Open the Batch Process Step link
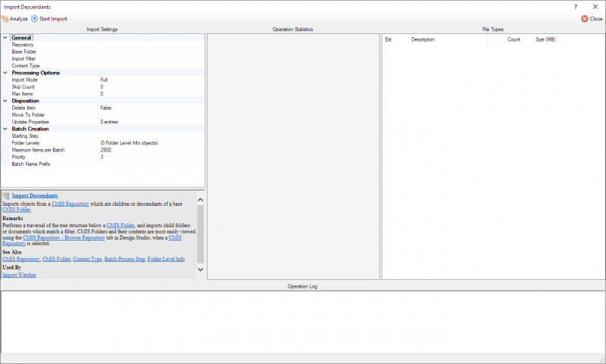606x364 pixels. coord(124,259)
